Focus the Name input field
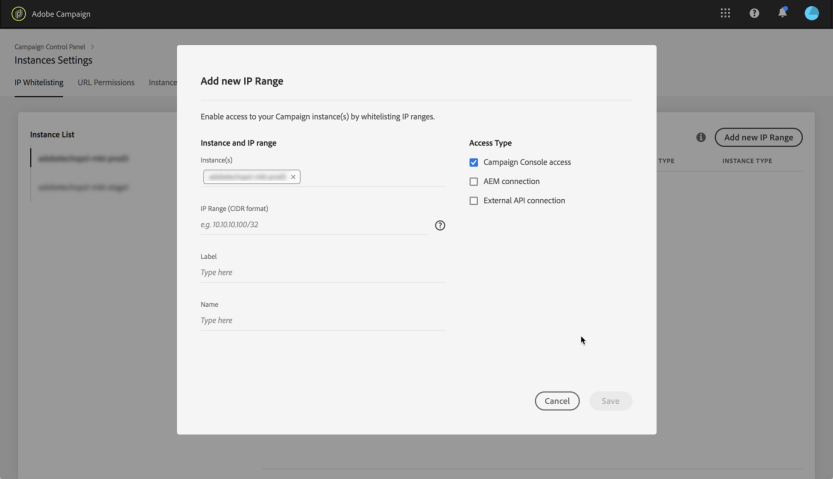 [322, 320]
